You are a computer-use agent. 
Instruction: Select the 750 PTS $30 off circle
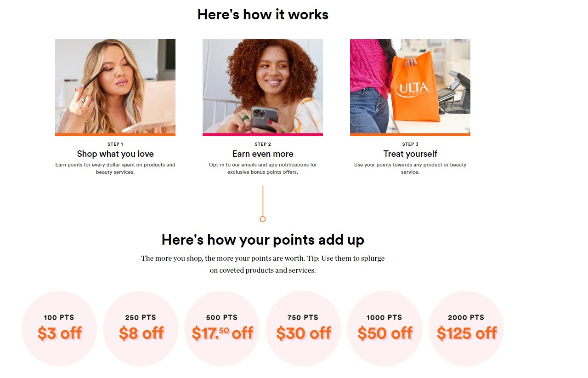click(x=304, y=328)
